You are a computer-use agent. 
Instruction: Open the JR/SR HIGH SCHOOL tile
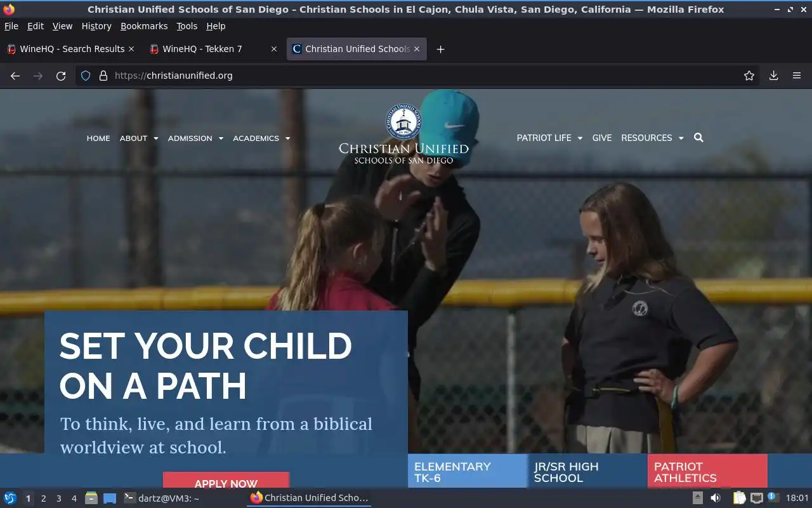click(587, 471)
